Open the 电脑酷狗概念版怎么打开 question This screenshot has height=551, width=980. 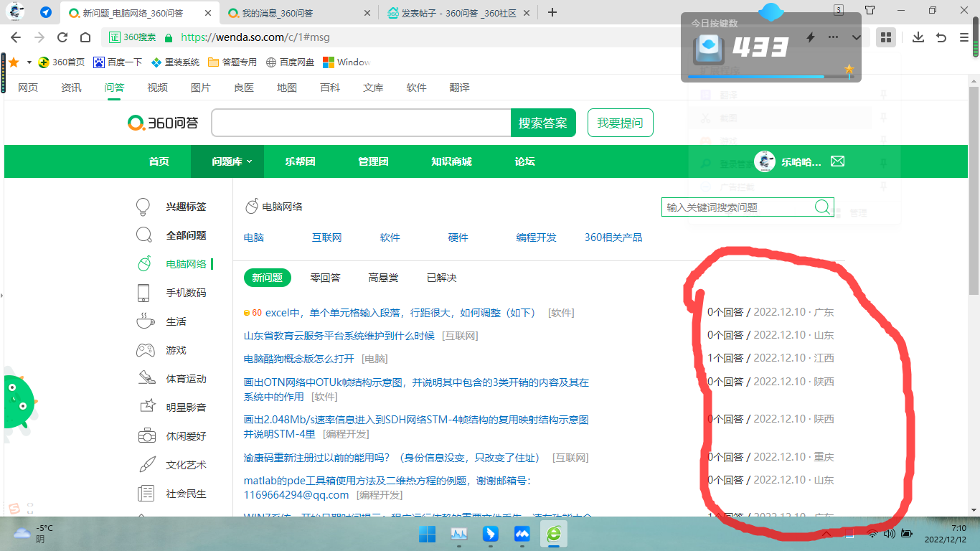pos(299,359)
